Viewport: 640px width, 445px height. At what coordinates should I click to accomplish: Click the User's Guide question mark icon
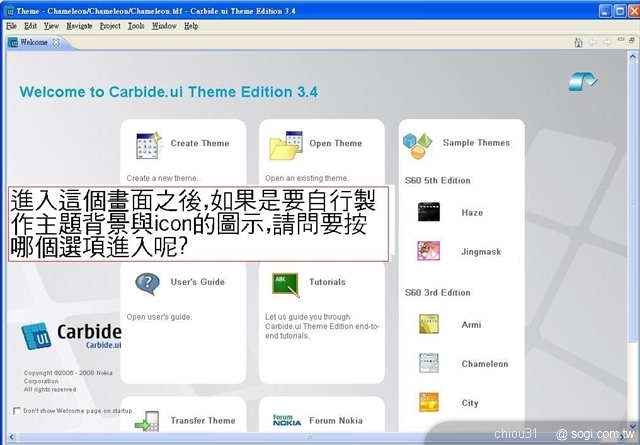pos(147,284)
